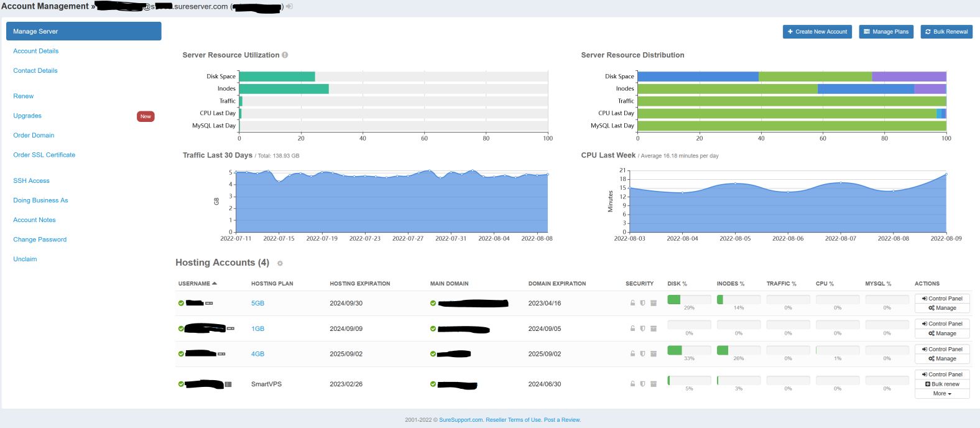Click the 26% inodes usage bar in 4GB row

click(739, 350)
